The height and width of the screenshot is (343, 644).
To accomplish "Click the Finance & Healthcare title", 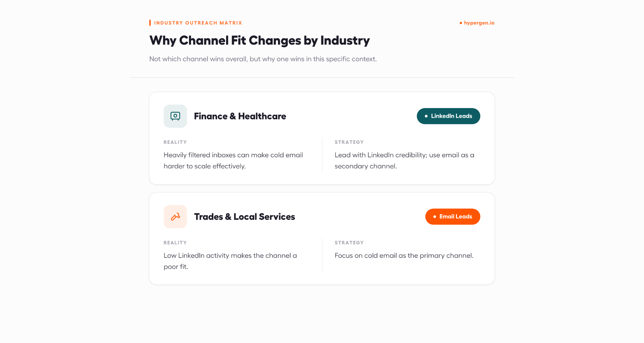I will (240, 116).
